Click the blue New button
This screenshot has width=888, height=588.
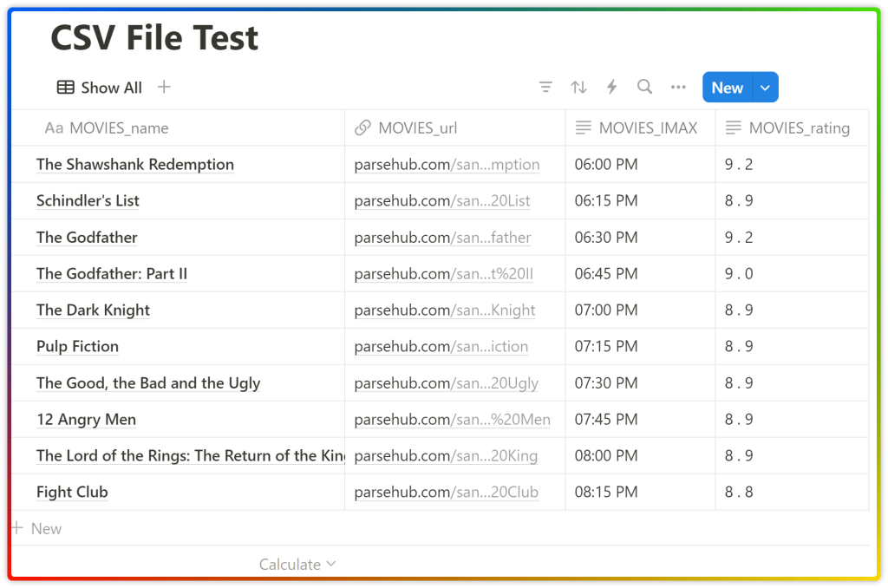click(728, 88)
